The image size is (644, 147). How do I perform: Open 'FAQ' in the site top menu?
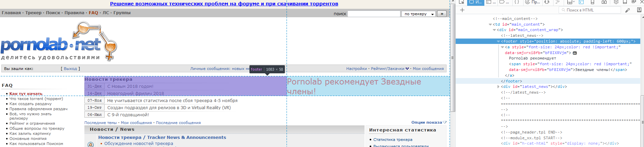click(x=93, y=13)
